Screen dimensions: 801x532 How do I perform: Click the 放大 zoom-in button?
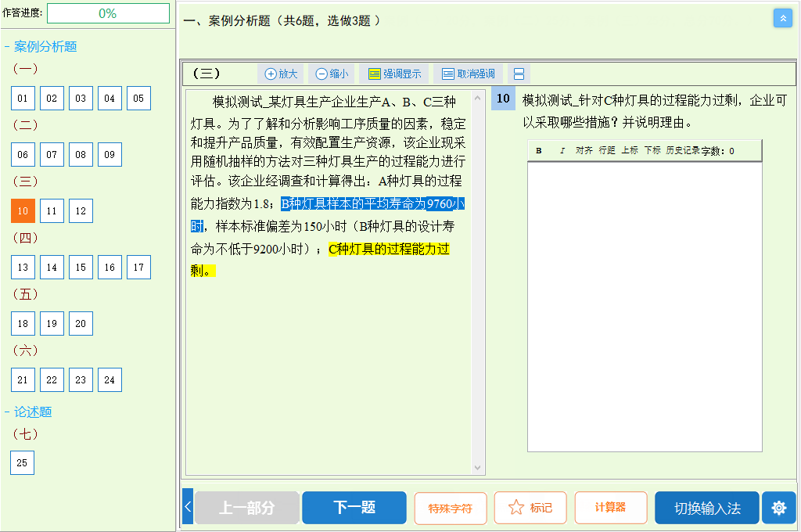(281, 74)
